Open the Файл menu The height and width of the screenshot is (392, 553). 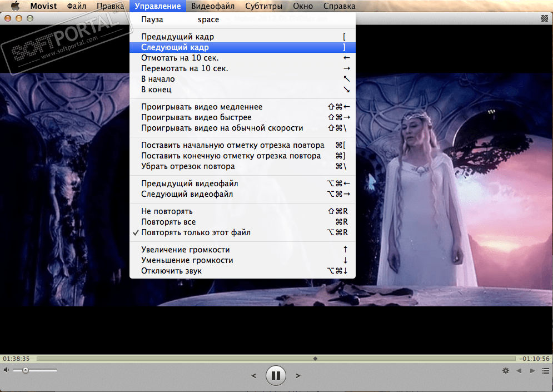pos(77,6)
